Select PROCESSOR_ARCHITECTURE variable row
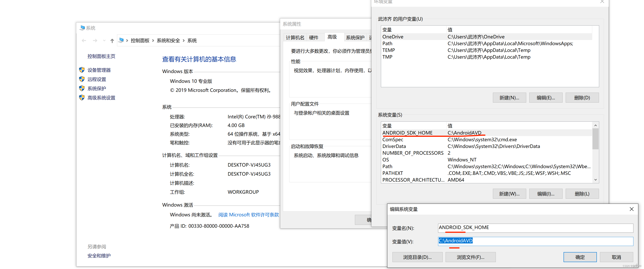 point(487,180)
